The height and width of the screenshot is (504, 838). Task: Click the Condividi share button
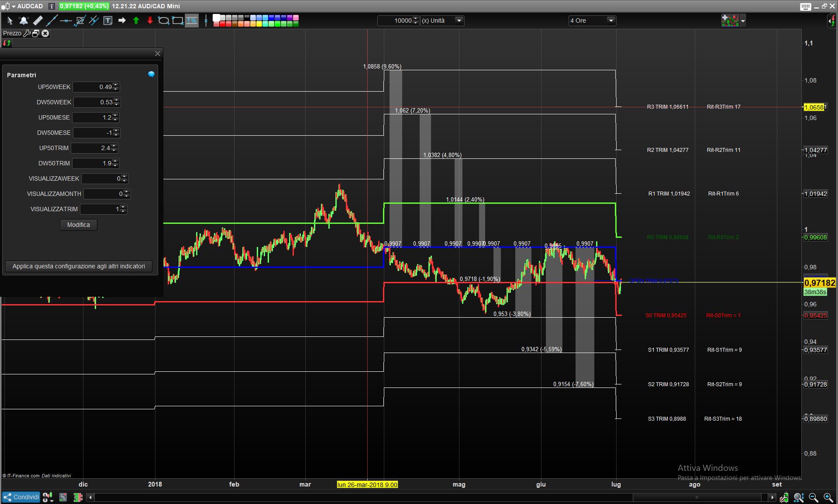[x=21, y=497]
